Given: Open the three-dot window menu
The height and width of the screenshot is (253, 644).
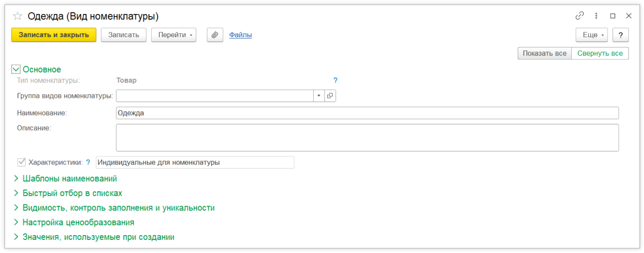Looking at the screenshot, I should click(x=596, y=16).
